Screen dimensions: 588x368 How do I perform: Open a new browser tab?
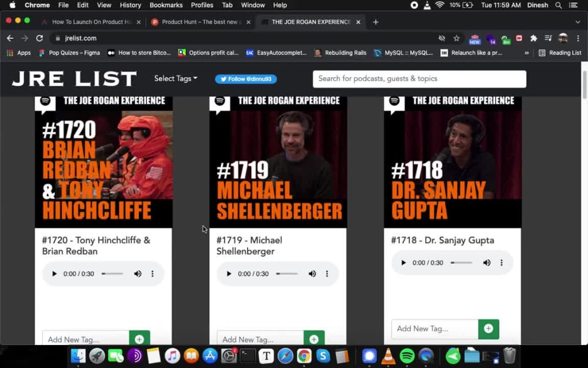(x=375, y=22)
